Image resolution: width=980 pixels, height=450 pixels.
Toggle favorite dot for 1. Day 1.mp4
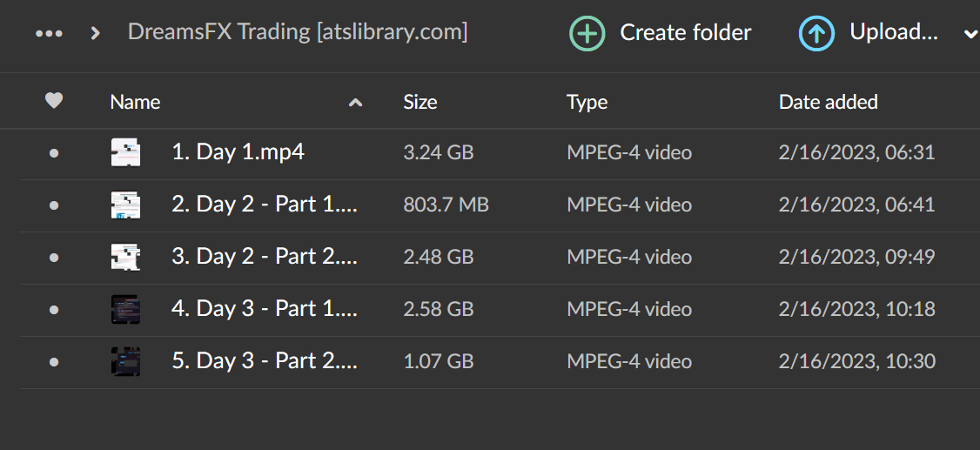point(54,153)
